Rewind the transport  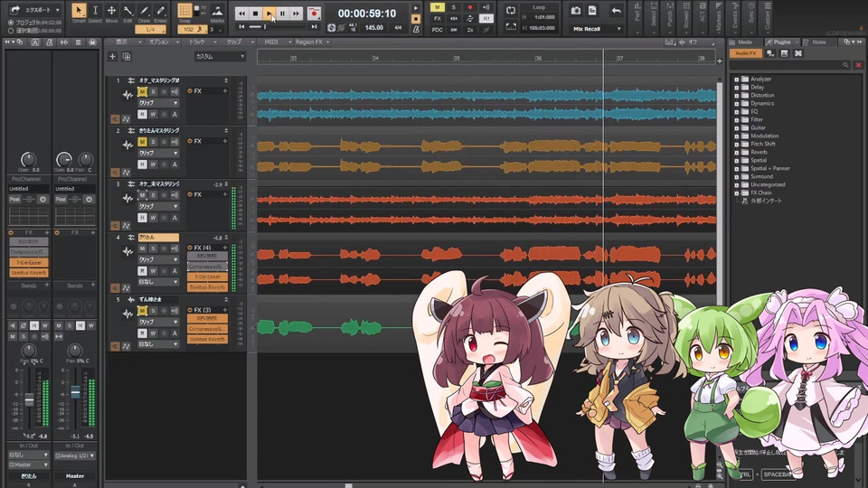coord(242,14)
